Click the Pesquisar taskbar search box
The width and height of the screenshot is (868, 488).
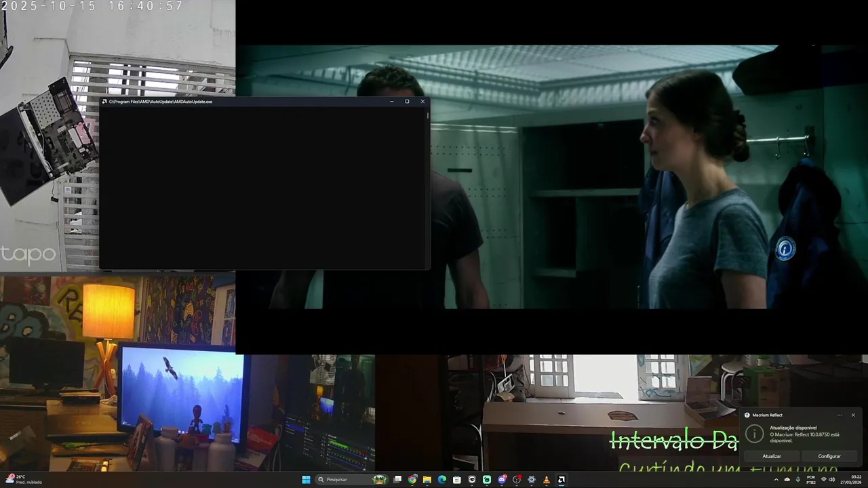[351, 480]
